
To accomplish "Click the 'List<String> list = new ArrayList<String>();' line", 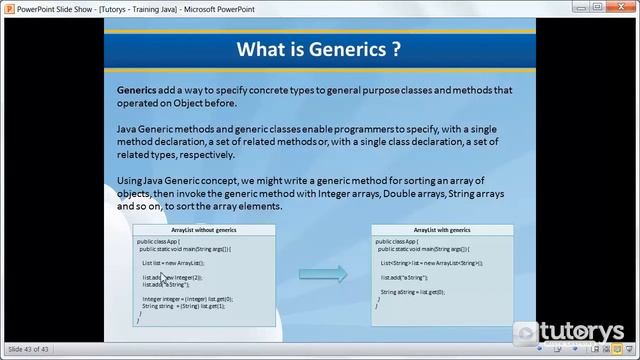I will [431, 263].
